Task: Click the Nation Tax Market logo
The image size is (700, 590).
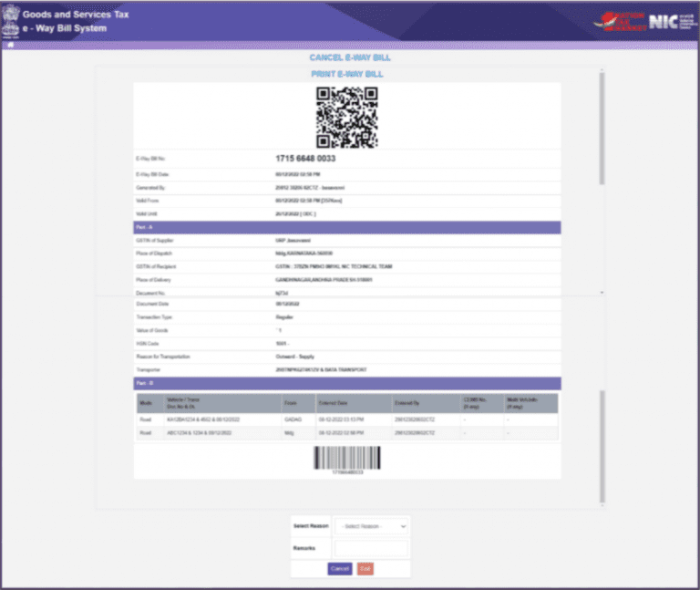Action: coord(623,21)
